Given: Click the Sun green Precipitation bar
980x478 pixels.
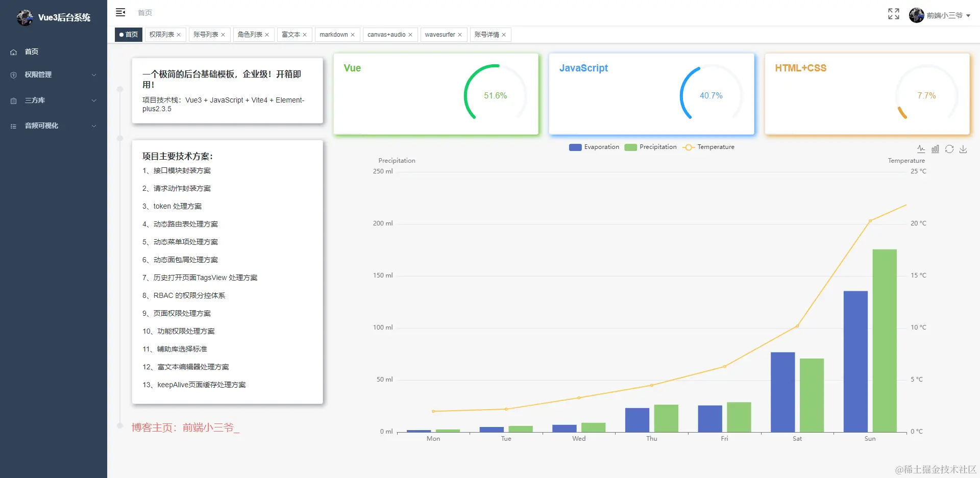Looking at the screenshot, I should pyautogui.click(x=885, y=341).
